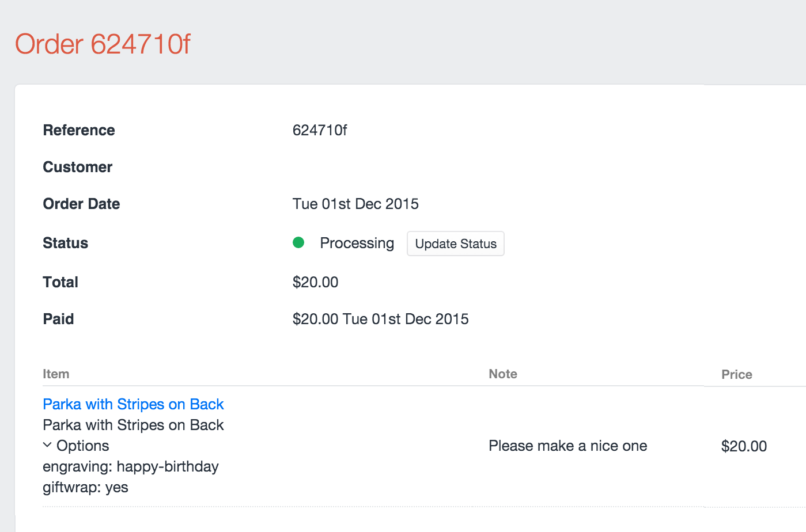This screenshot has width=806, height=532.
Task: Click the engraving: happy-birthday option text
Action: pos(131,466)
